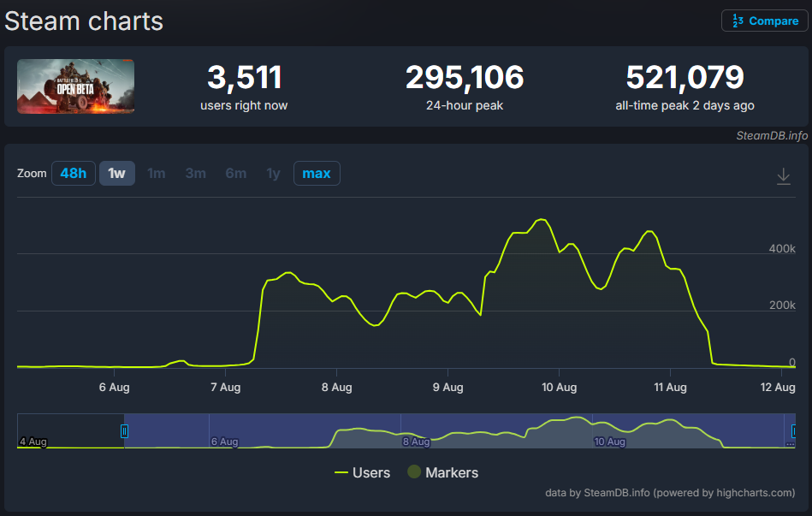Click the SteamDB.info watermark text
This screenshot has width=812, height=516.
772,135
